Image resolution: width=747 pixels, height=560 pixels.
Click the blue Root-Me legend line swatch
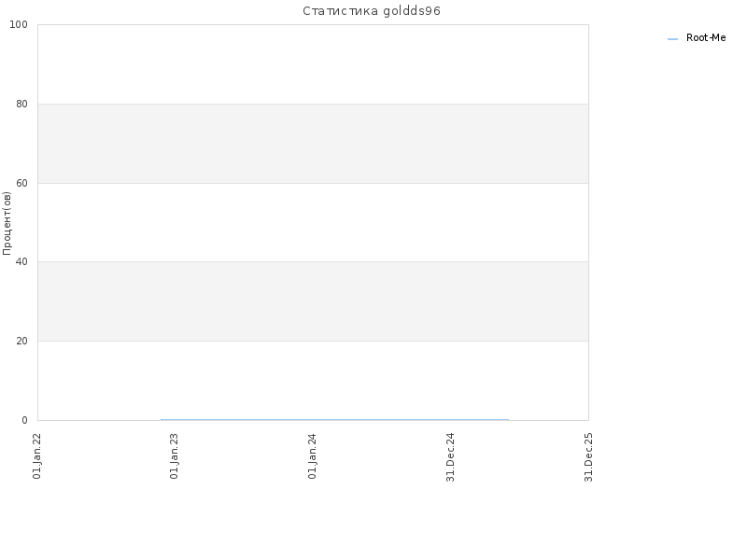coord(672,39)
